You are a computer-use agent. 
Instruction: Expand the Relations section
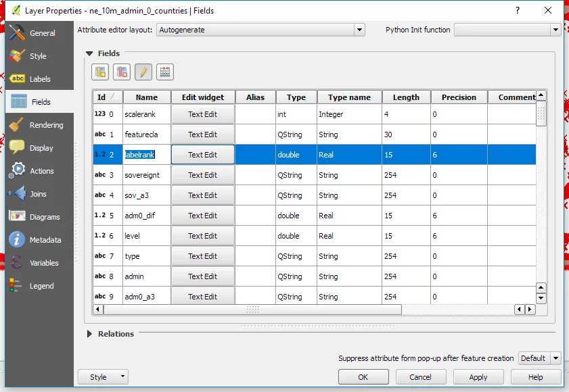tap(89, 334)
